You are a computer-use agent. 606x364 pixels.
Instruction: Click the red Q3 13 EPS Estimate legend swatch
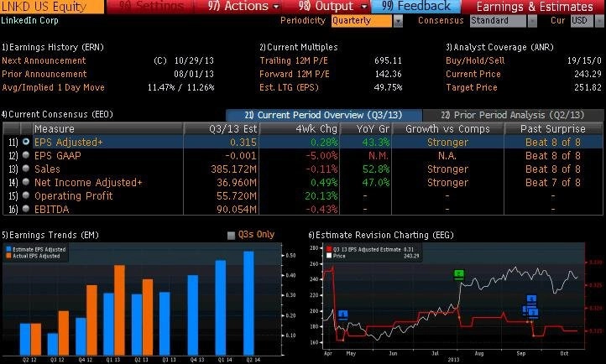click(x=329, y=250)
